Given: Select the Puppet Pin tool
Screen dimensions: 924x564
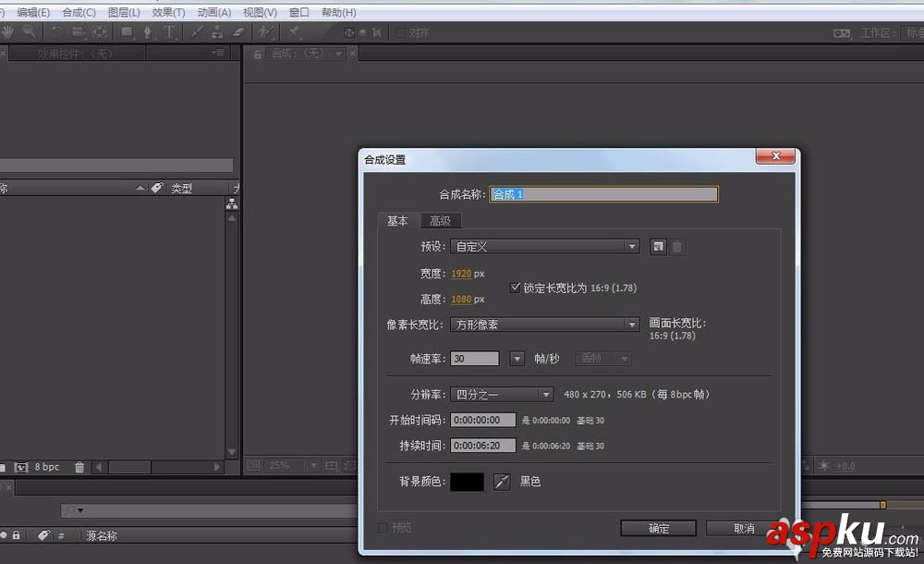Looking at the screenshot, I should pyautogui.click(x=294, y=31).
